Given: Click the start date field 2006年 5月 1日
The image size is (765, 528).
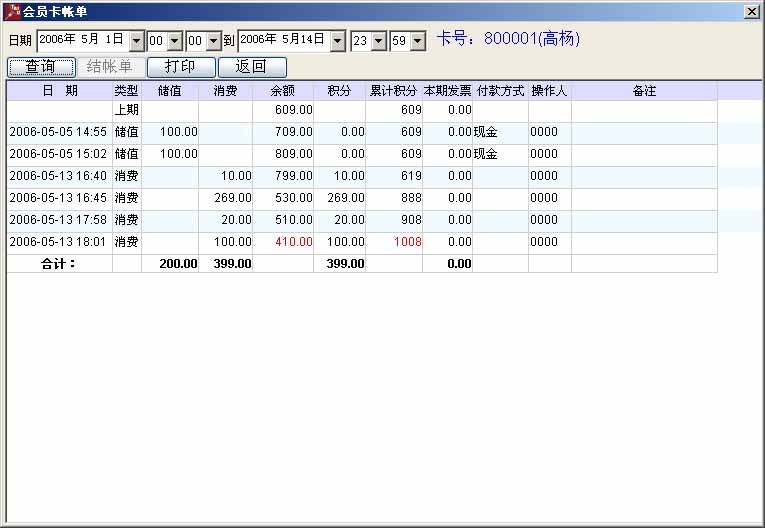Looking at the screenshot, I should 82,40.
